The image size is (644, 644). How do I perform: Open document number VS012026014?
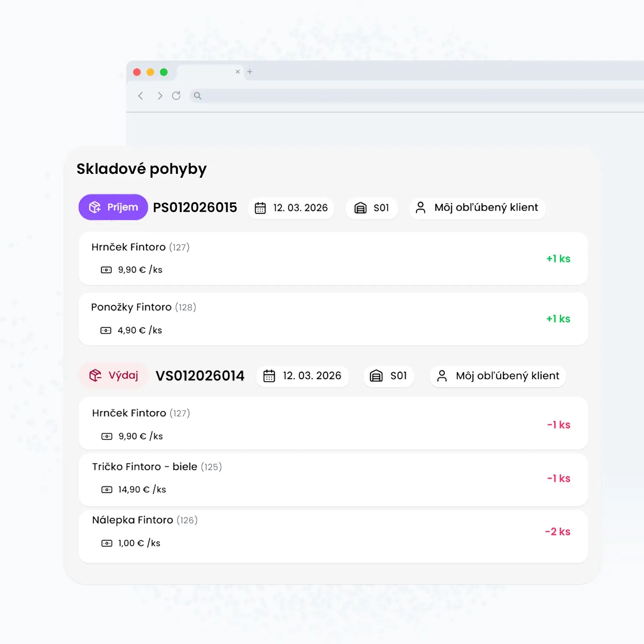pos(200,376)
